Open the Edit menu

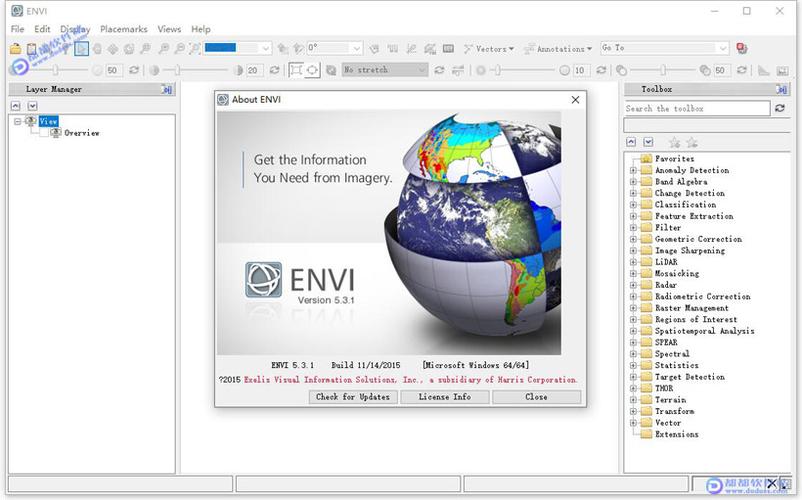click(x=42, y=29)
